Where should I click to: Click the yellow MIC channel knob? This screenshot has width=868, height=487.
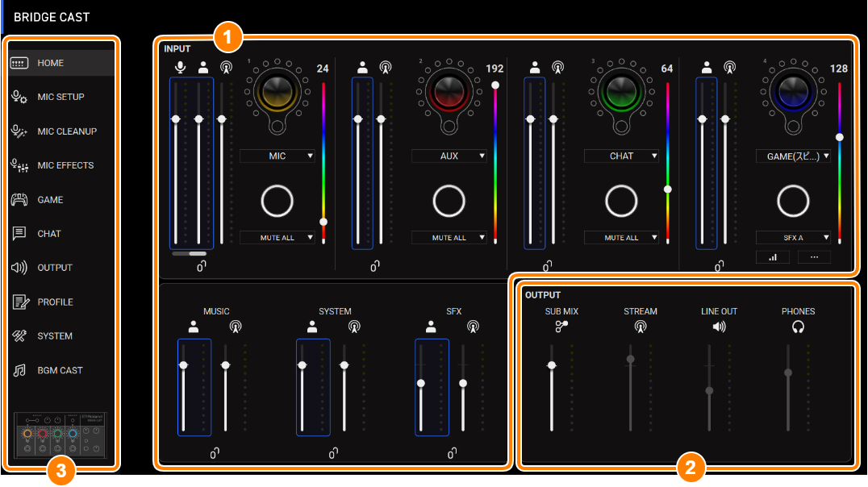(278, 91)
